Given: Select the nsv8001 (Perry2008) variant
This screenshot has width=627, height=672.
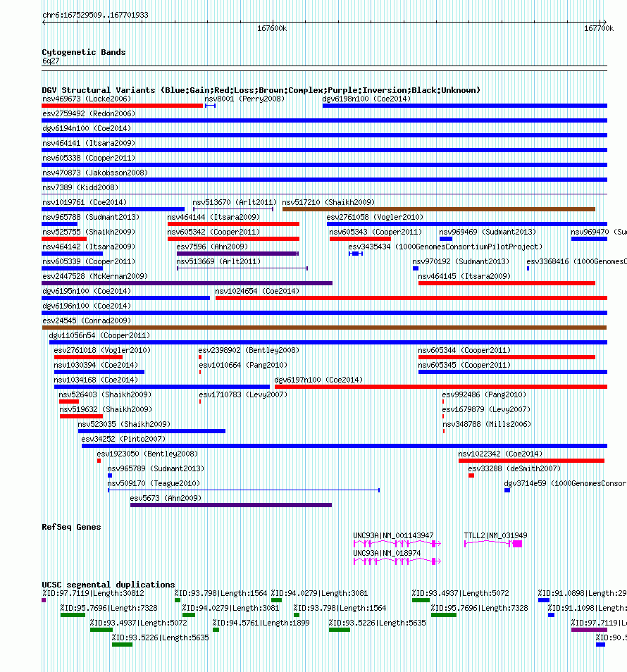Looking at the screenshot, I should [x=210, y=106].
